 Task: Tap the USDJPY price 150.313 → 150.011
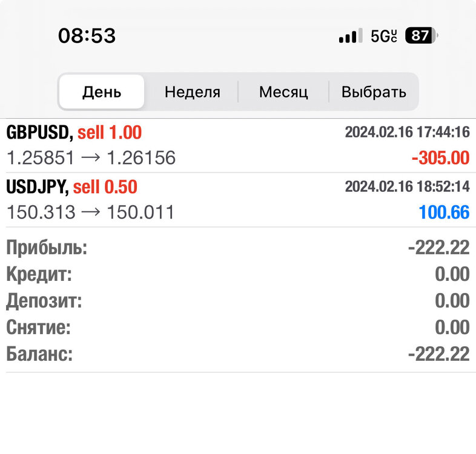pos(90,212)
